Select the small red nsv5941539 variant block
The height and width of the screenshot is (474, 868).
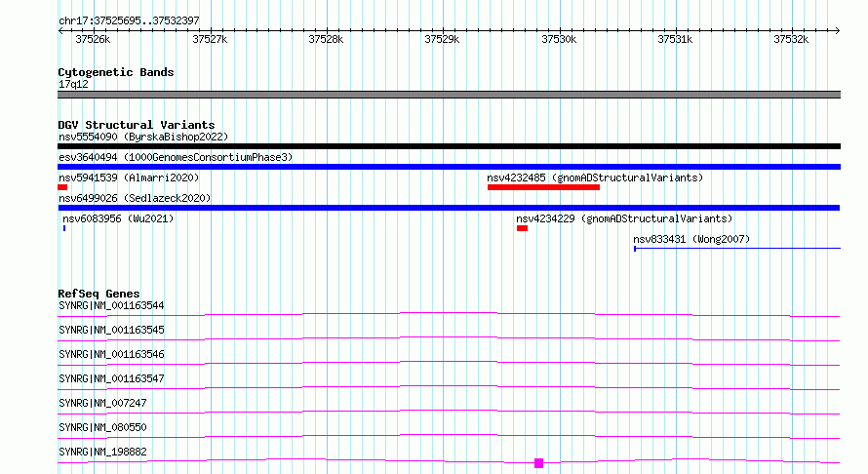(62, 187)
